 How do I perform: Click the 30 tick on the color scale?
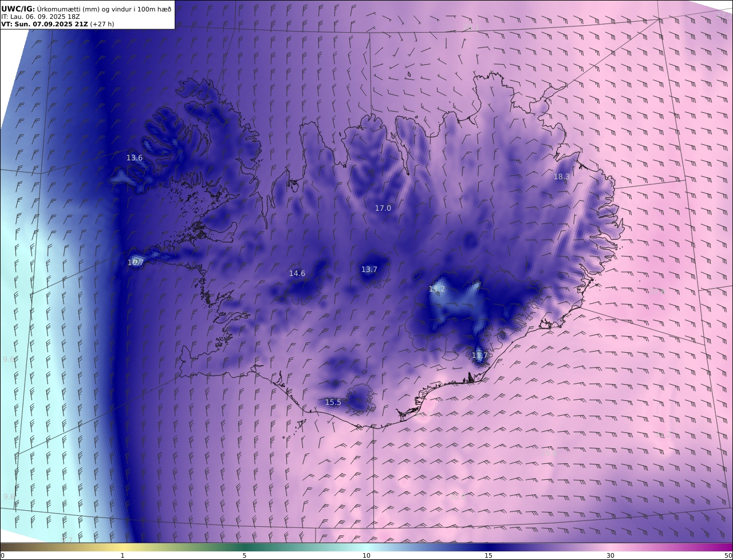[610, 555]
